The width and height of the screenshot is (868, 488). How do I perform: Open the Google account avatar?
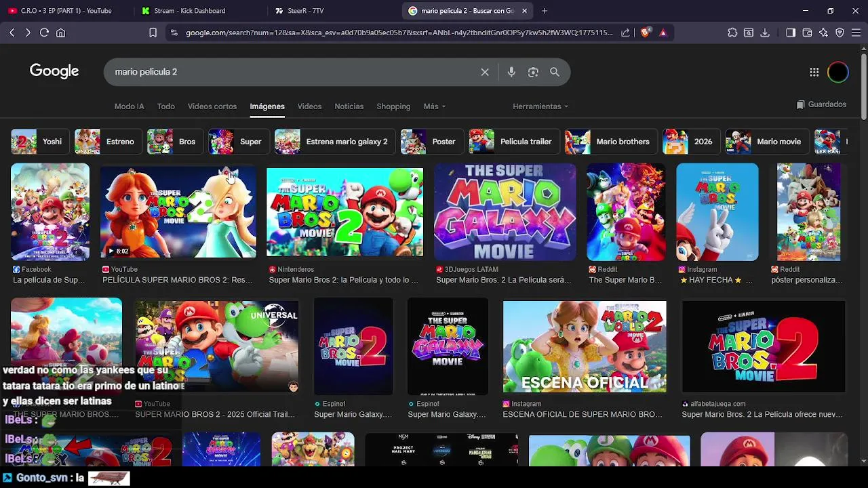click(x=838, y=73)
